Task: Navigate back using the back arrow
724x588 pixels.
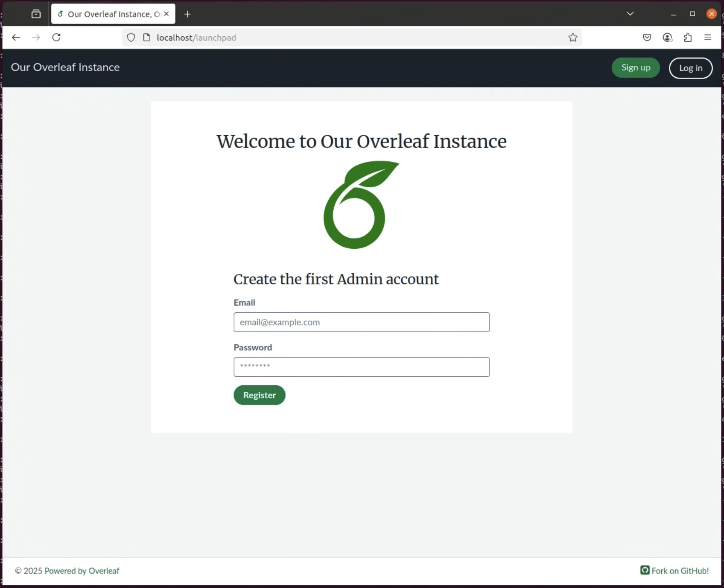Action: 16,38
